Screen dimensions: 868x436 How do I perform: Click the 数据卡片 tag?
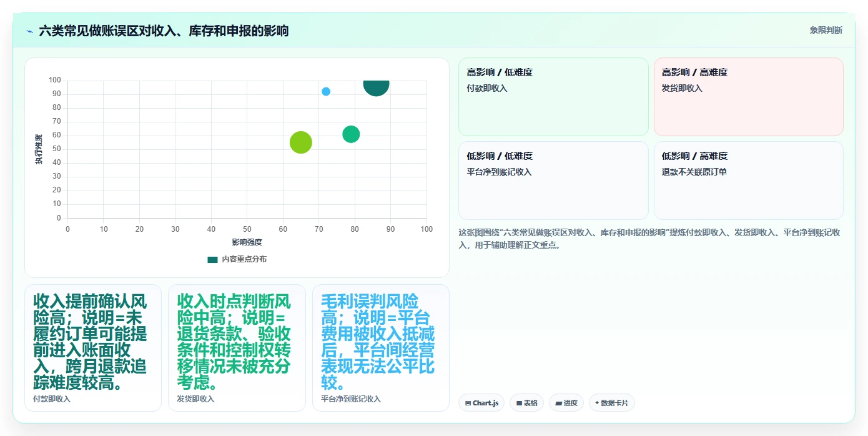tap(612, 403)
